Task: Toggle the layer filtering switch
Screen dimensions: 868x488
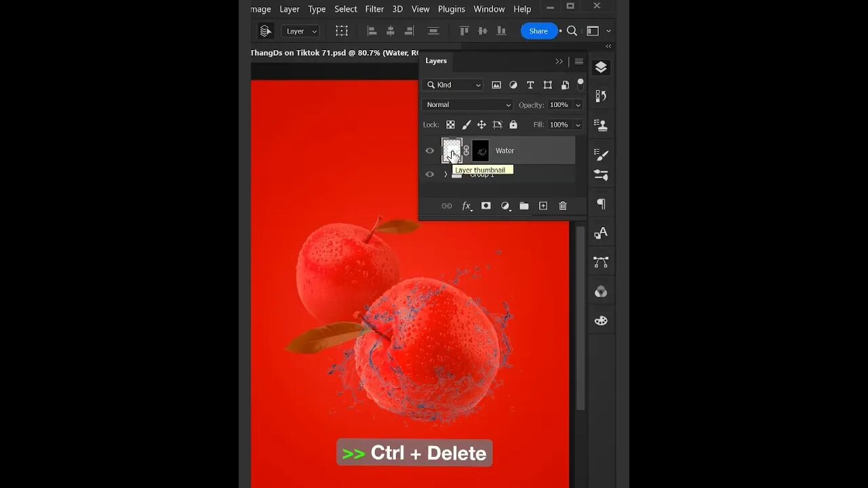Action: [580, 85]
